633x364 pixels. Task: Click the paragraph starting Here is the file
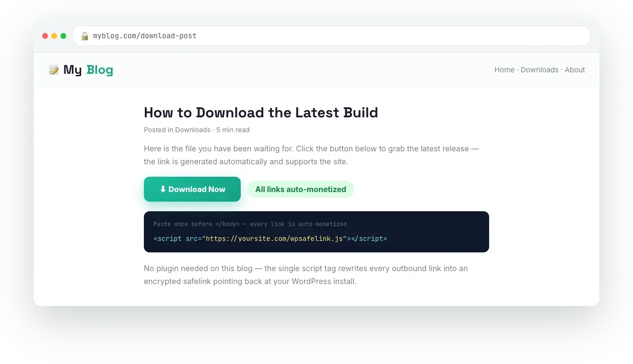[x=312, y=155]
